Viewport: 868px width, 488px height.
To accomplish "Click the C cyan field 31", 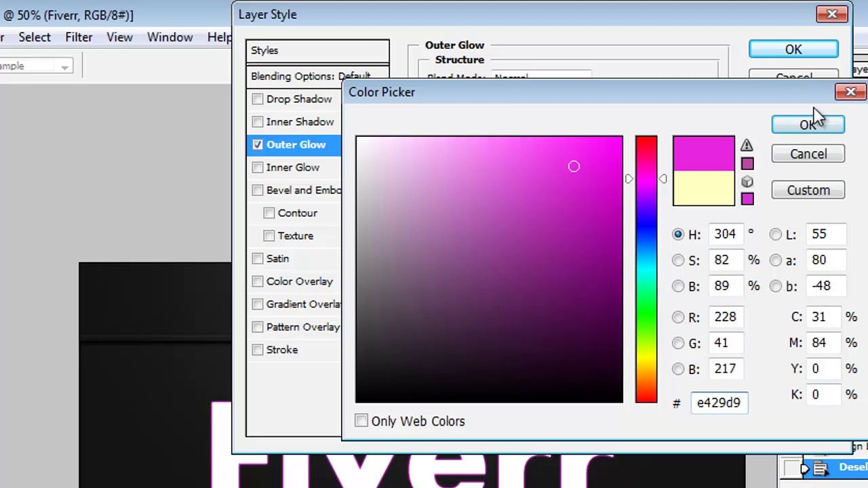I will pyautogui.click(x=823, y=317).
